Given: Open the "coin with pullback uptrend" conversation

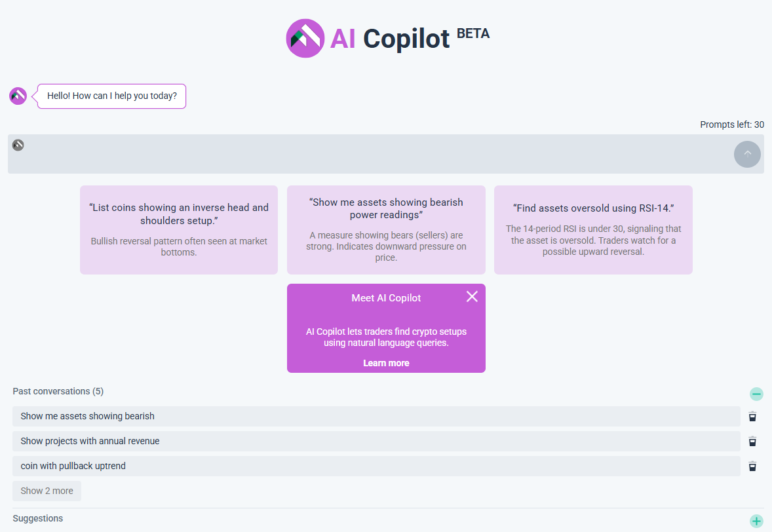Looking at the screenshot, I should 376,466.
